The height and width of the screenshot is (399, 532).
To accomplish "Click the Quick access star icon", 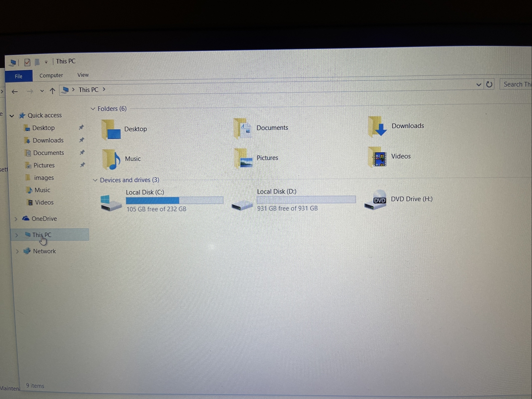I will pyautogui.click(x=22, y=115).
